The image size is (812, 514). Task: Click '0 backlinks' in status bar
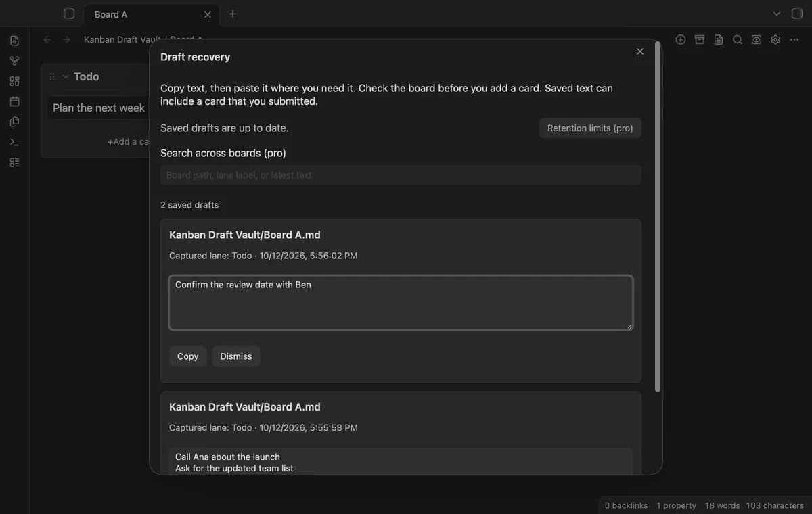coord(626,505)
